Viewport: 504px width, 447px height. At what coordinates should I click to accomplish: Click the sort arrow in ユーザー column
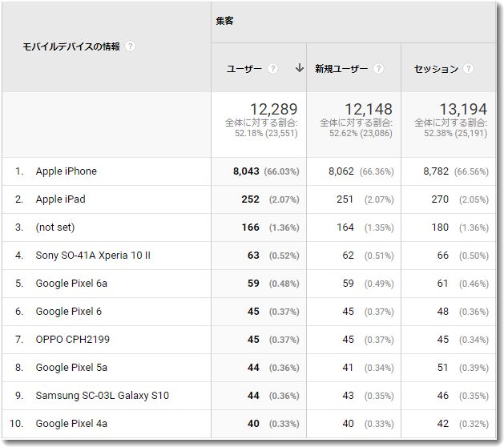point(300,68)
